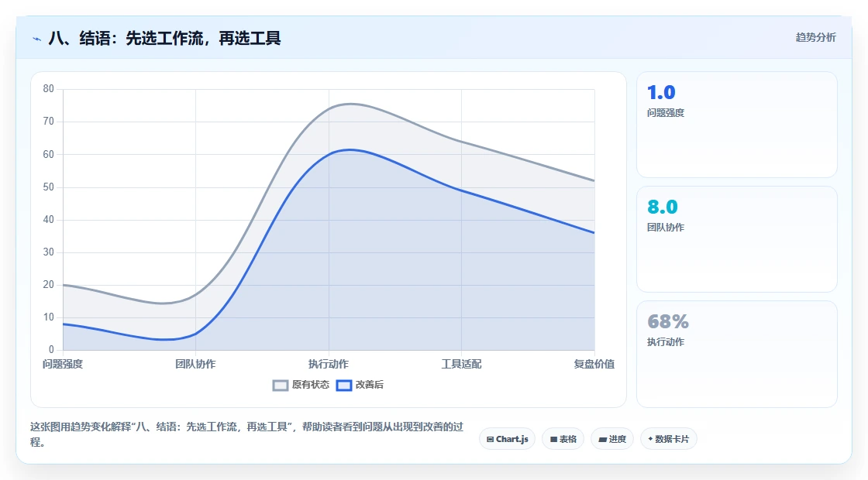868x480 pixels.
Task: Open the 1.0 问题强度 stat card
Action: tap(737, 125)
